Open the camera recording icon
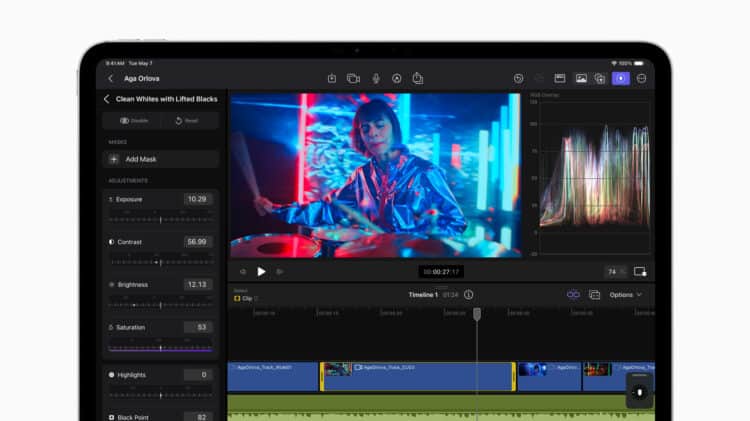The height and width of the screenshot is (421, 750). tap(353, 78)
